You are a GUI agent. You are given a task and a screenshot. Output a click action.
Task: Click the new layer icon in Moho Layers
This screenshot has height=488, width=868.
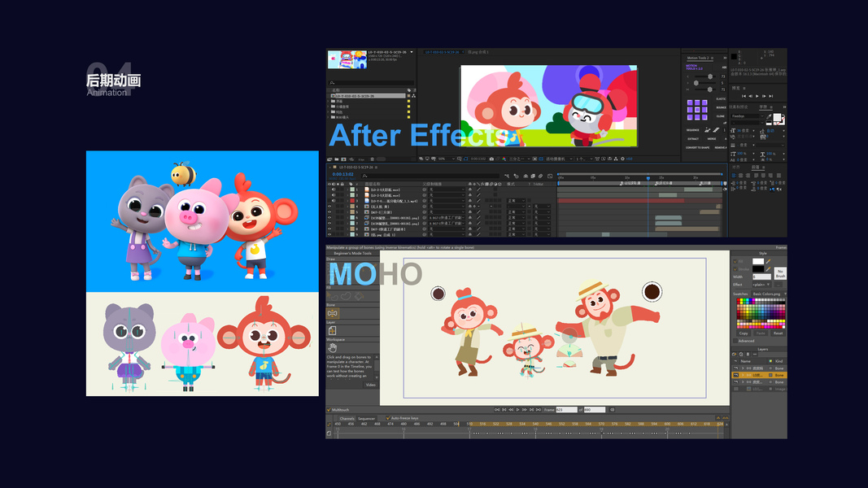[734, 354]
